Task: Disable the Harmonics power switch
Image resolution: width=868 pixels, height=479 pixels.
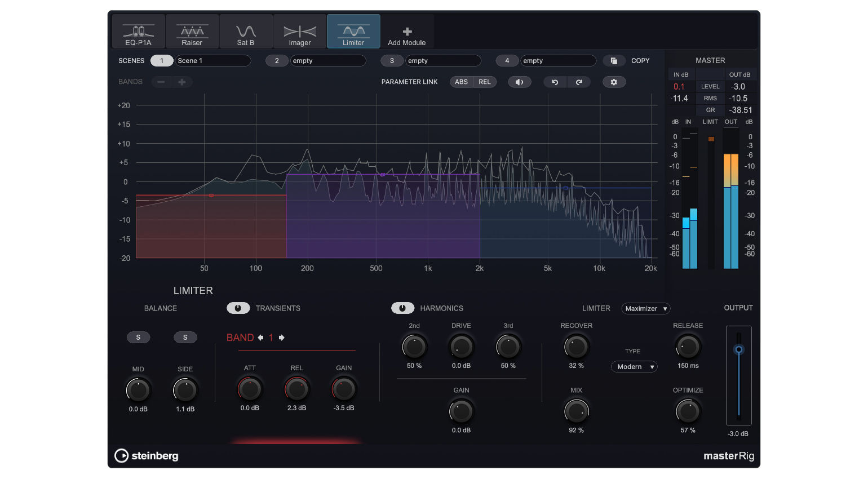Action: tap(402, 308)
